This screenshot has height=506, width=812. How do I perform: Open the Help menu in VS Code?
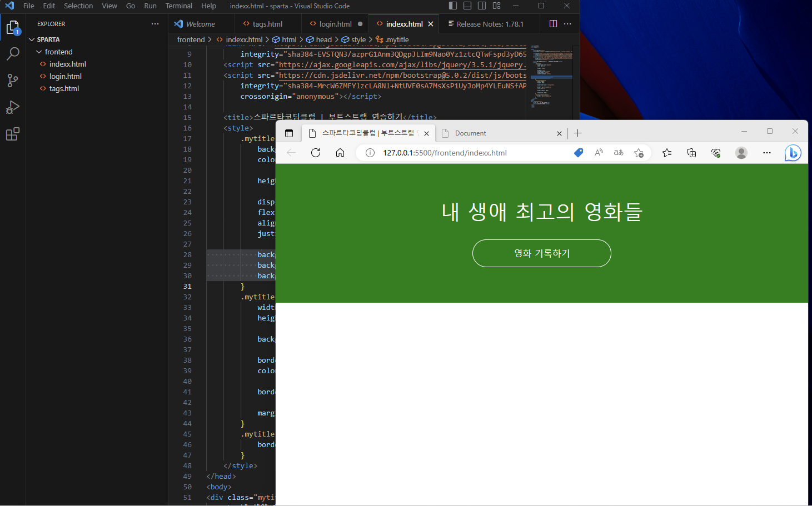click(209, 6)
